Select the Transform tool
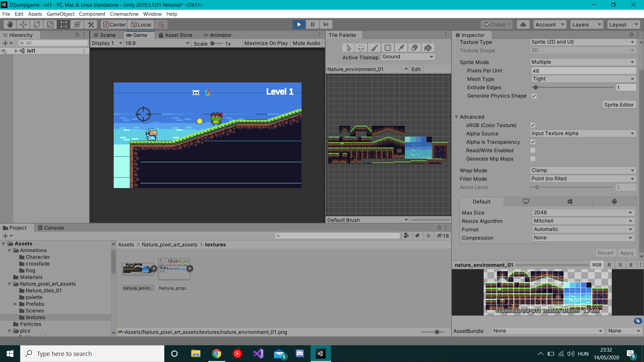644x362 pixels. [77, 24]
